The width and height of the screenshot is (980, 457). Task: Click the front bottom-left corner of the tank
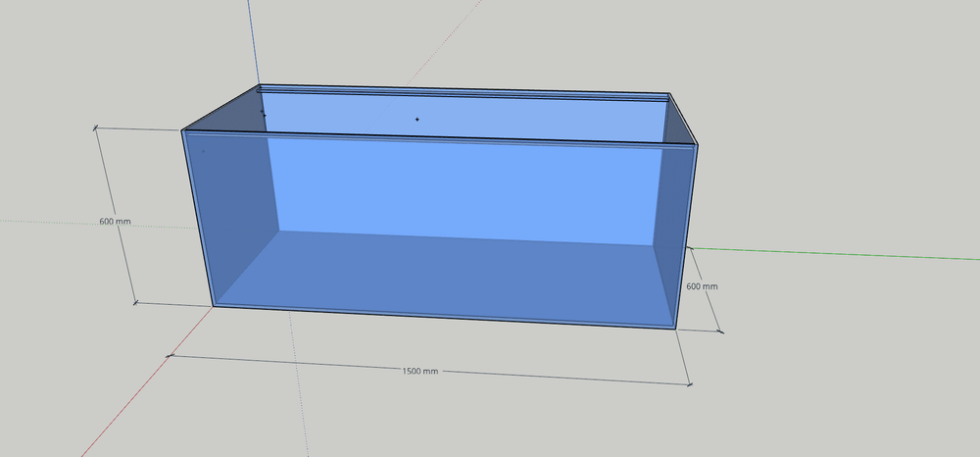point(213,305)
